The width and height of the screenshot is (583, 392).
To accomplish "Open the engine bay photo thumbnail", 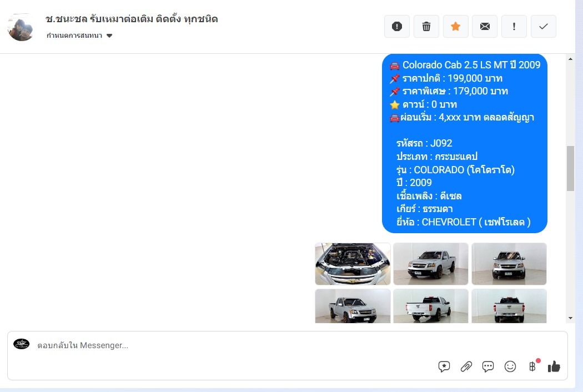I will tap(353, 264).
